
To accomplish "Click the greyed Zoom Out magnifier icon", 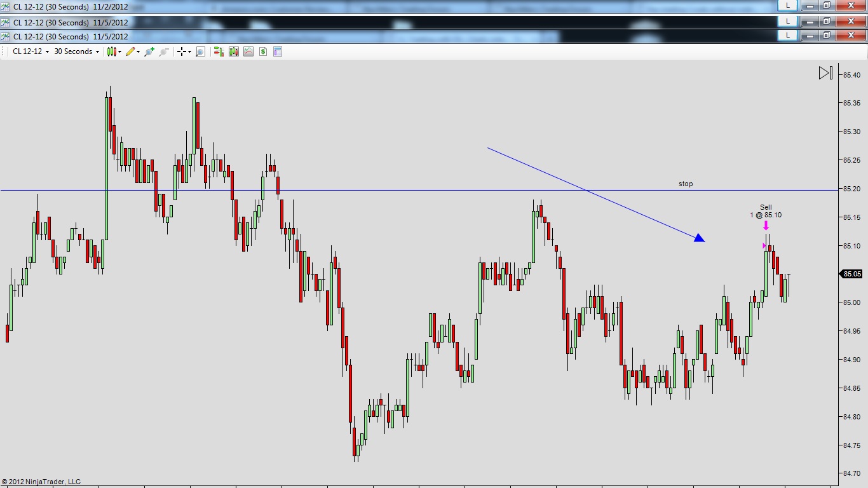I will 164,51.
